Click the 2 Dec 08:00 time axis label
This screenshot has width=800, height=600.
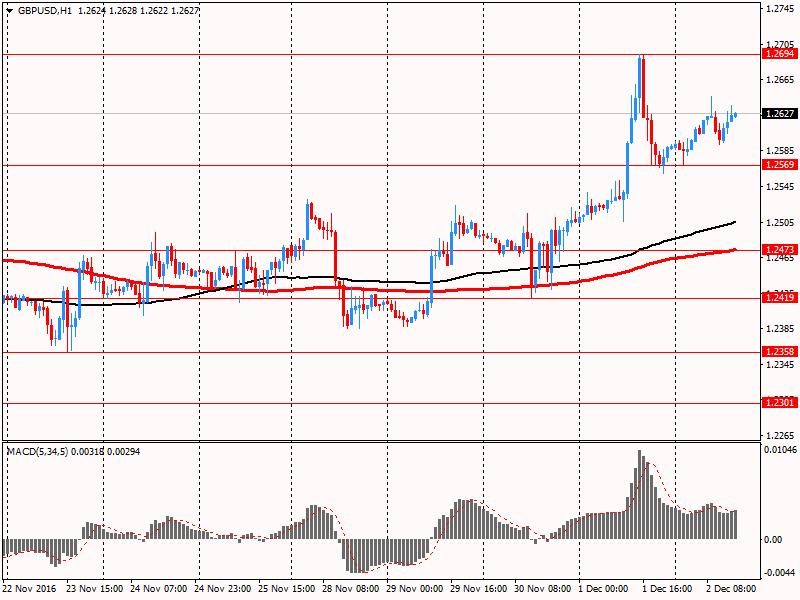(737, 591)
